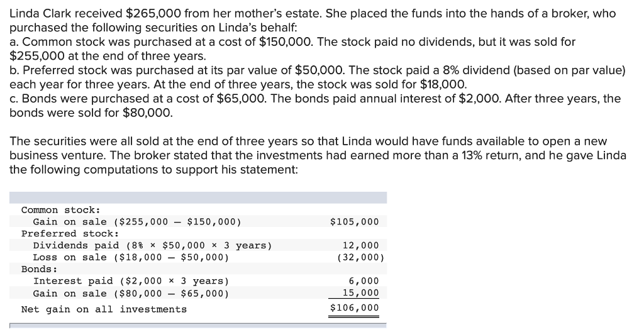Click the paragraph starting 'b. Preferred stock'

tap(318, 77)
